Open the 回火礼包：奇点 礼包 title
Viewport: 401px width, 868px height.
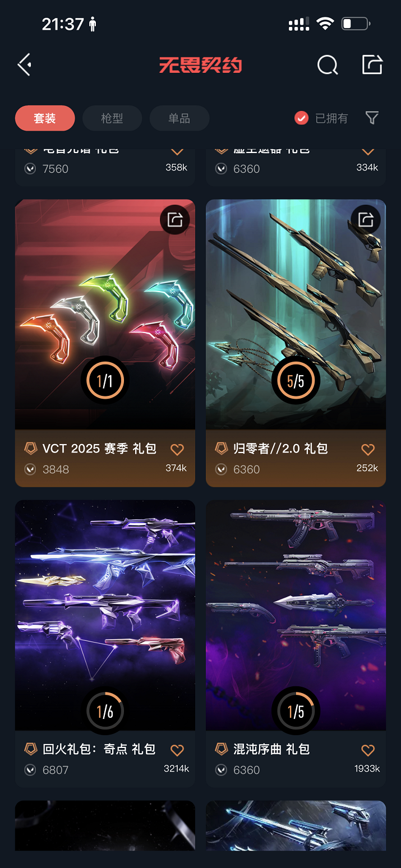pyautogui.click(x=99, y=749)
